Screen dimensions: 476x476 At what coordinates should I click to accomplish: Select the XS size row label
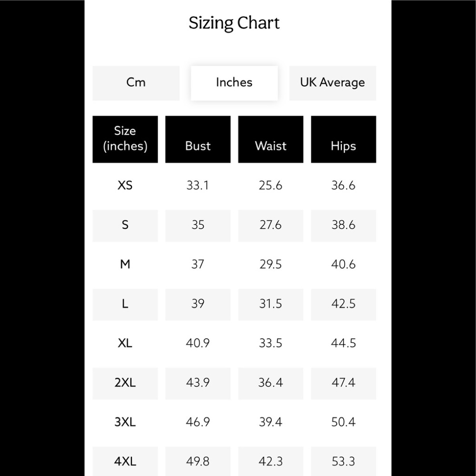(x=125, y=185)
